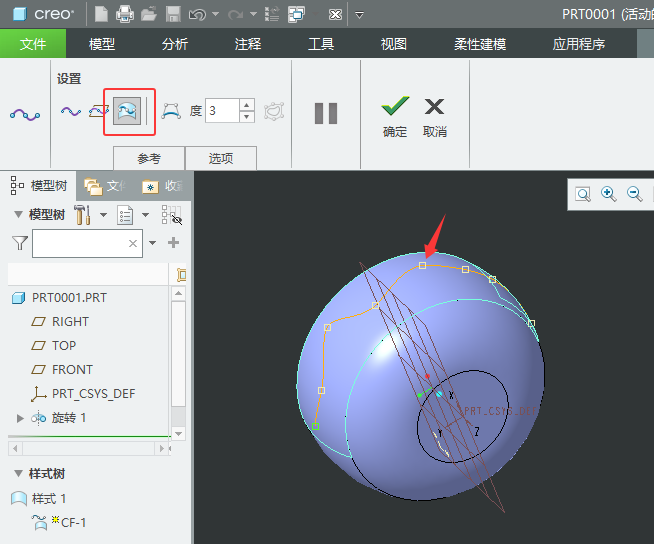Switch to the 注释 ribbon tab
The image size is (654, 544).
[x=248, y=44]
